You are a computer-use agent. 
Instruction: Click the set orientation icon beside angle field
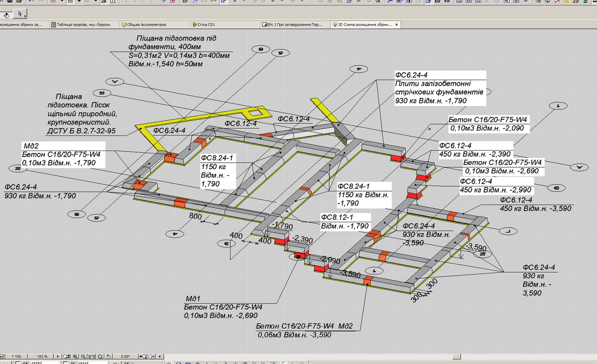[108, 357]
